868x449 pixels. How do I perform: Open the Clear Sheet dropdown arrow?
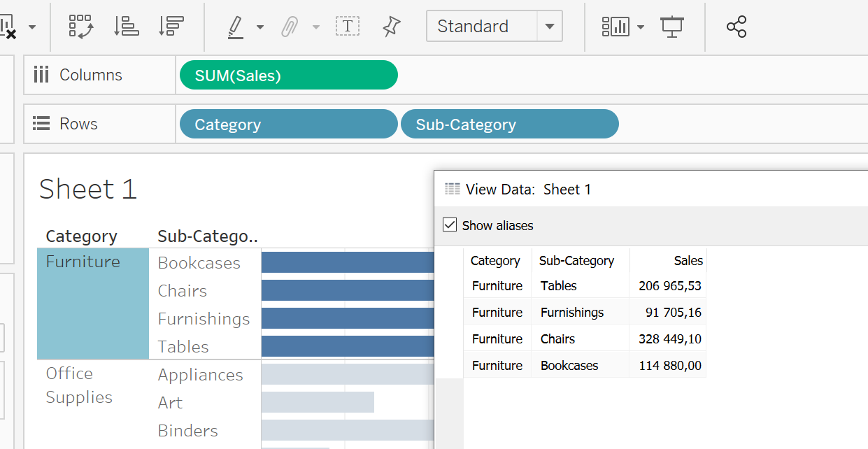coord(32,27)
